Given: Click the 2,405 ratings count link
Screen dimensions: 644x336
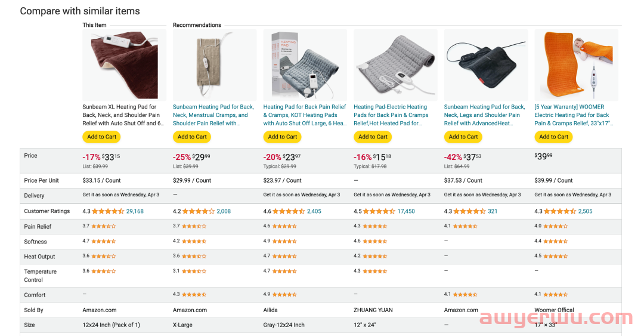Looking at the screenshot, I should [x=314, y=211].
